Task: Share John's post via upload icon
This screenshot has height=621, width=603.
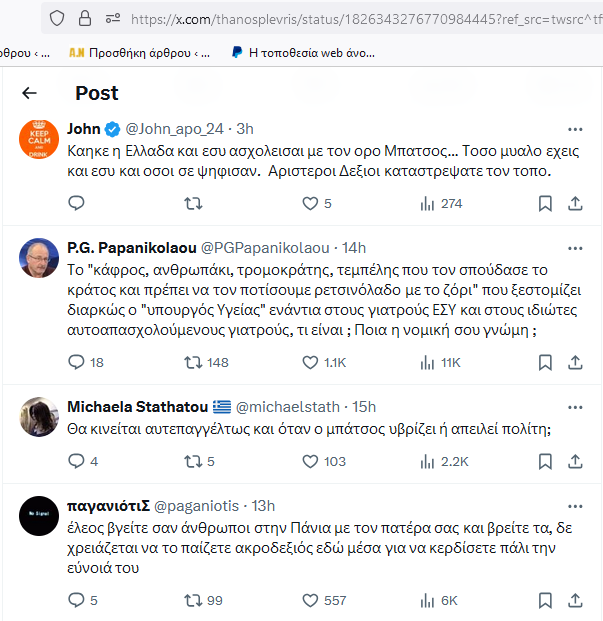Action: (575, 204)
